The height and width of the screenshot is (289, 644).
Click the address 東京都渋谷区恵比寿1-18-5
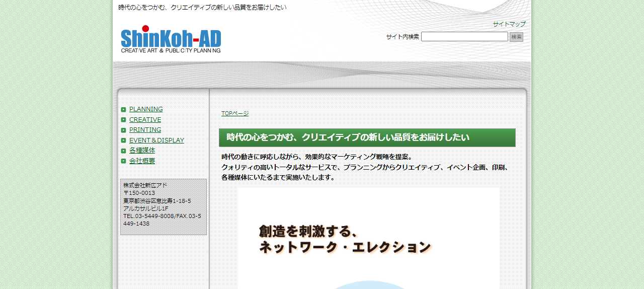coord(157,201)
